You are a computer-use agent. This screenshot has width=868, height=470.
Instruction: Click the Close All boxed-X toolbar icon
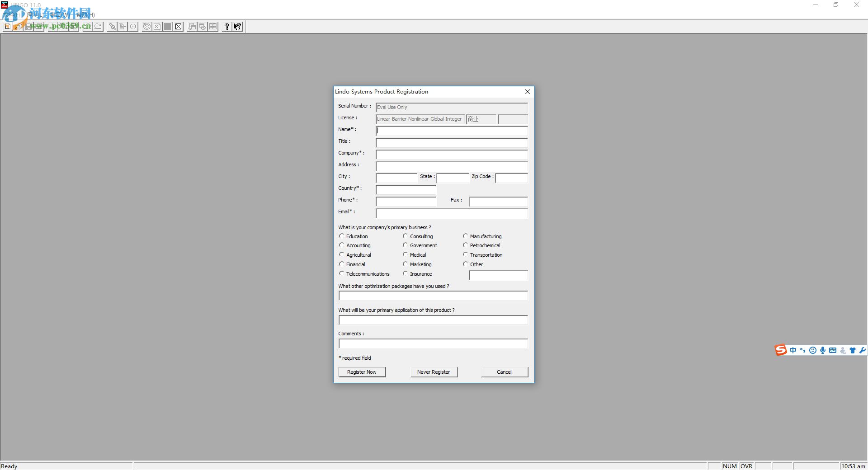(x=179, y=27)
